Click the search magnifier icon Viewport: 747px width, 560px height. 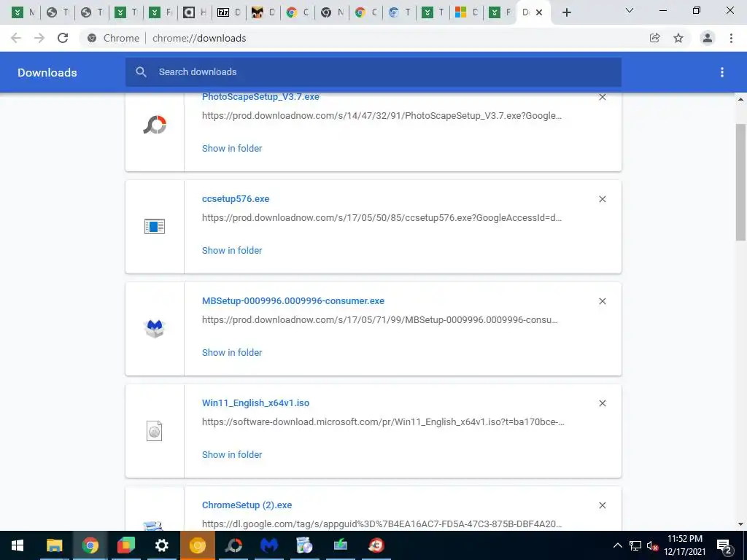click(x=141, y=72)
